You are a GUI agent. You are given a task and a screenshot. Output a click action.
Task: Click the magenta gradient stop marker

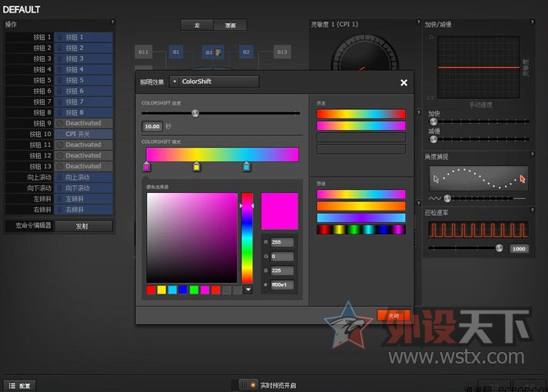pos(147,167)
